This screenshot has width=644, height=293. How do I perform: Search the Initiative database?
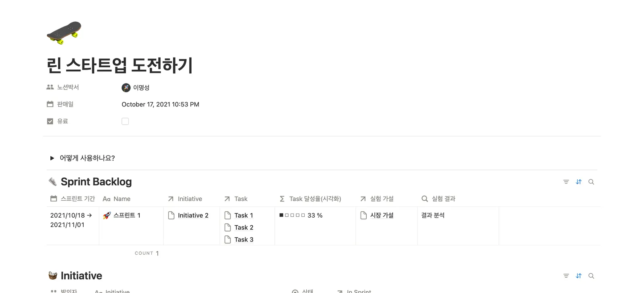[591, 276]
